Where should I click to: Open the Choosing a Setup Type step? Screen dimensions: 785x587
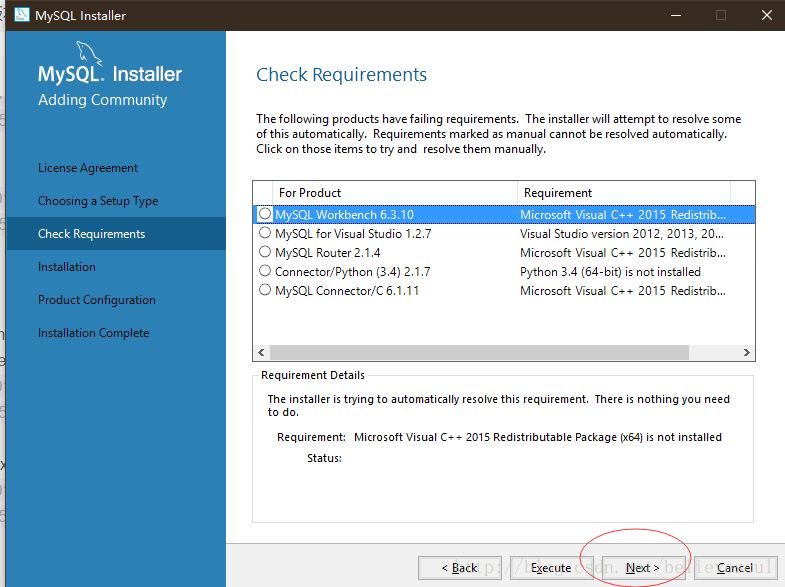tap(98, 201)
